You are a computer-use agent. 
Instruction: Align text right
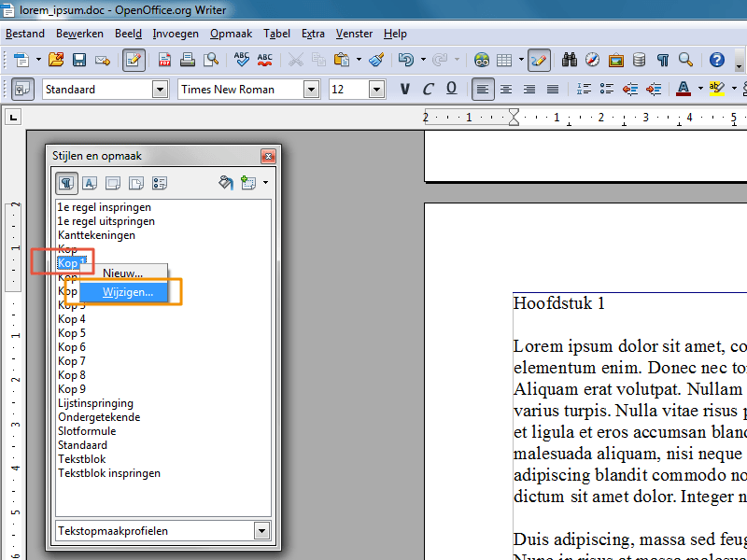(x=529, y=89)
